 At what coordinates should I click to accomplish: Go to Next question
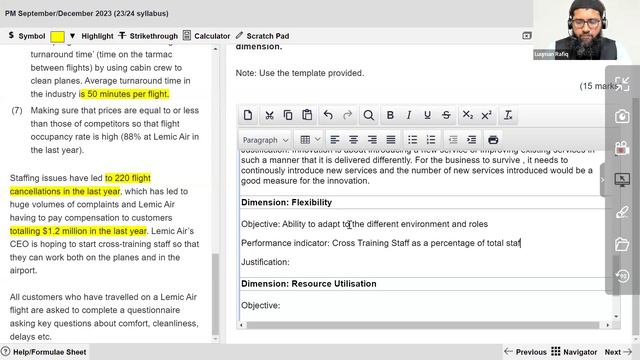[618, 352]
